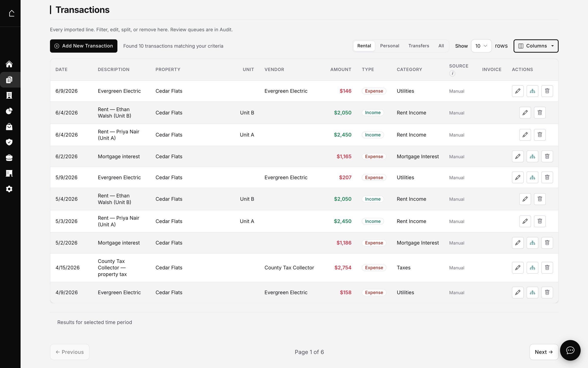Click the 5/4/2026 date cell
Screen dimensions: 588x368
66,199
